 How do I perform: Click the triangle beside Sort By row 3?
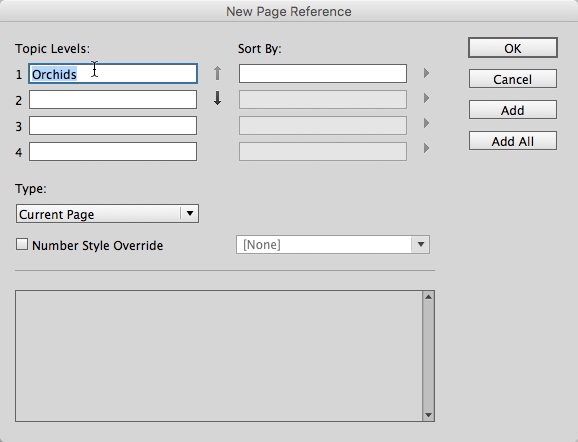pos(426,123)
